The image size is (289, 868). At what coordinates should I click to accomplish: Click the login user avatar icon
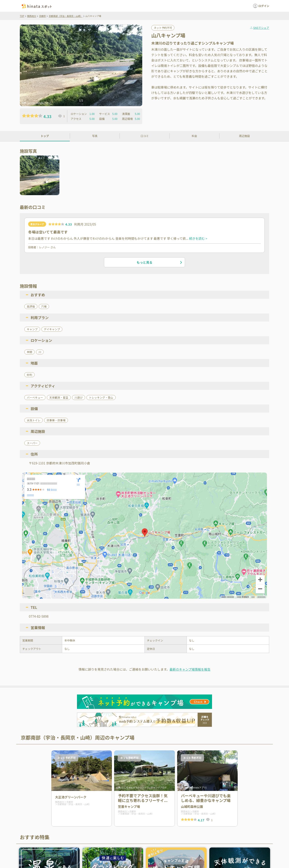click(255, 6)
